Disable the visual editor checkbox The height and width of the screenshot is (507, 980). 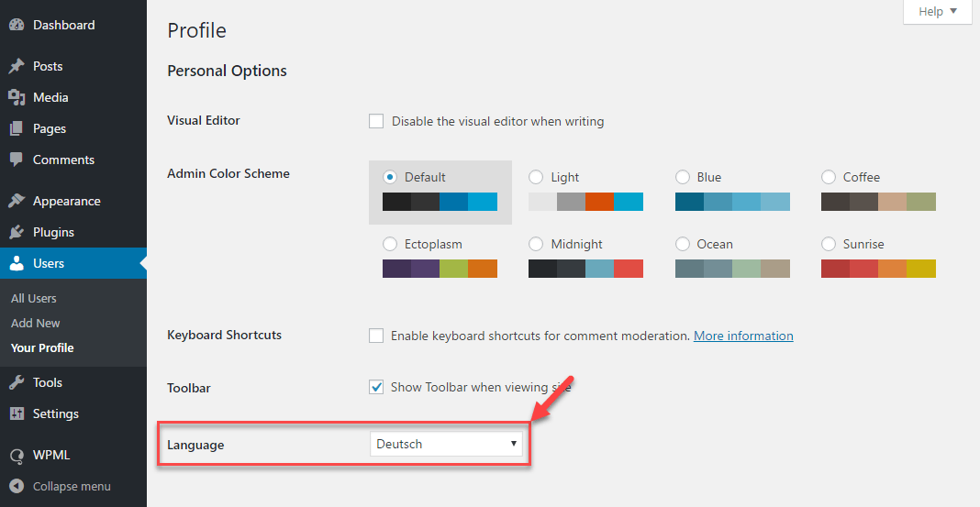pos(376,121)
